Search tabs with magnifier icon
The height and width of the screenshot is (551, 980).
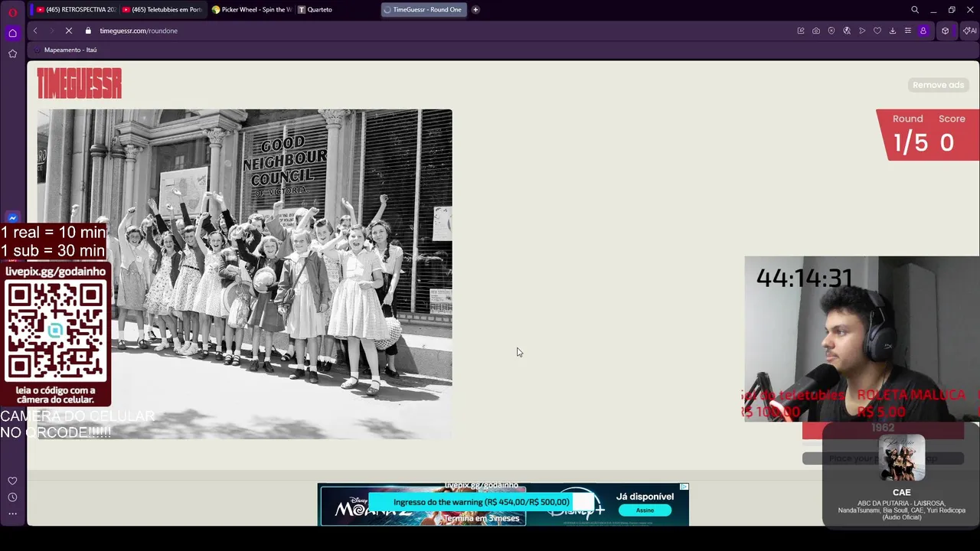(x=915, y=10)
